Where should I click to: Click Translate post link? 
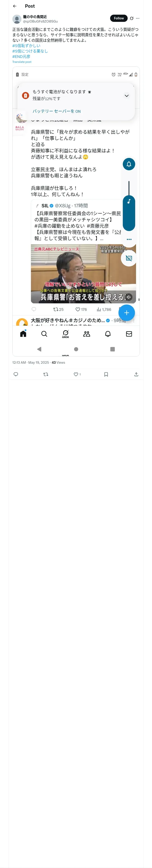22,62
